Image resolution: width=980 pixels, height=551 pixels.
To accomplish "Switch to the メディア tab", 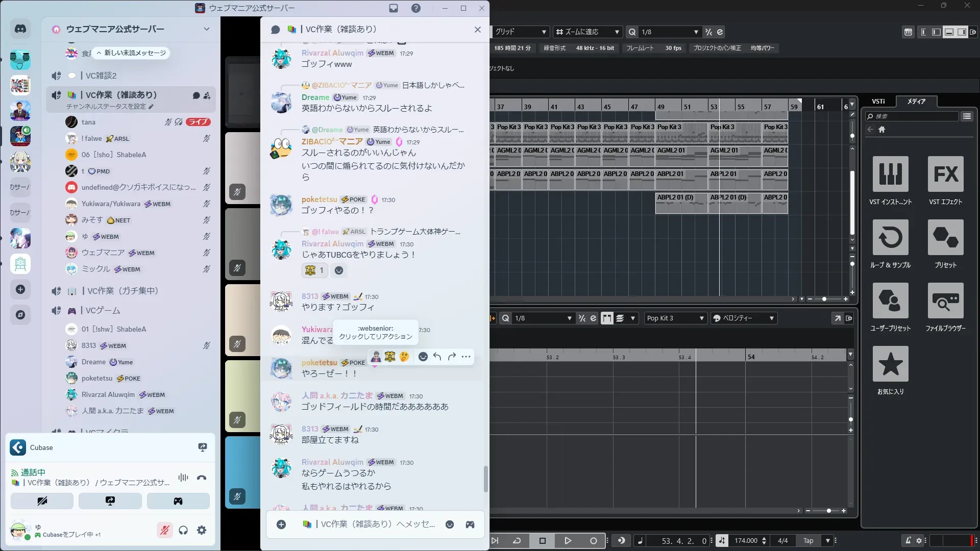I will click(x=916, y=102).
